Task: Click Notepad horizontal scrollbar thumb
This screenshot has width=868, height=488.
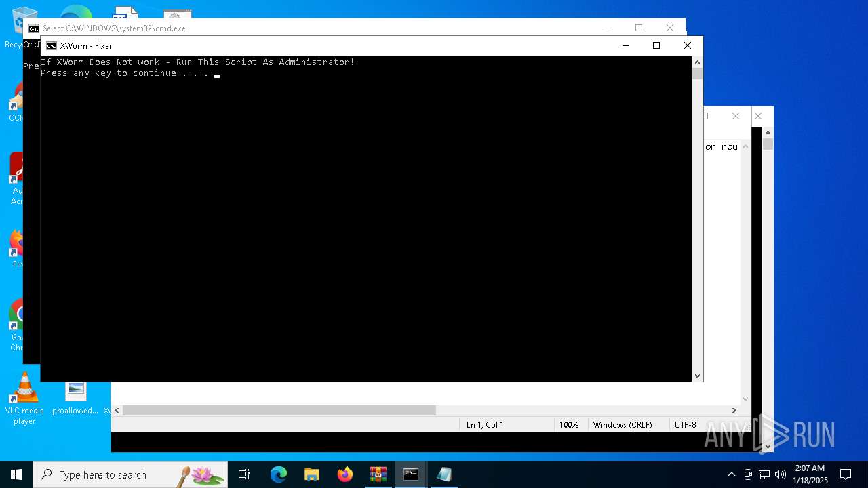Action: [x=279, y=410]
